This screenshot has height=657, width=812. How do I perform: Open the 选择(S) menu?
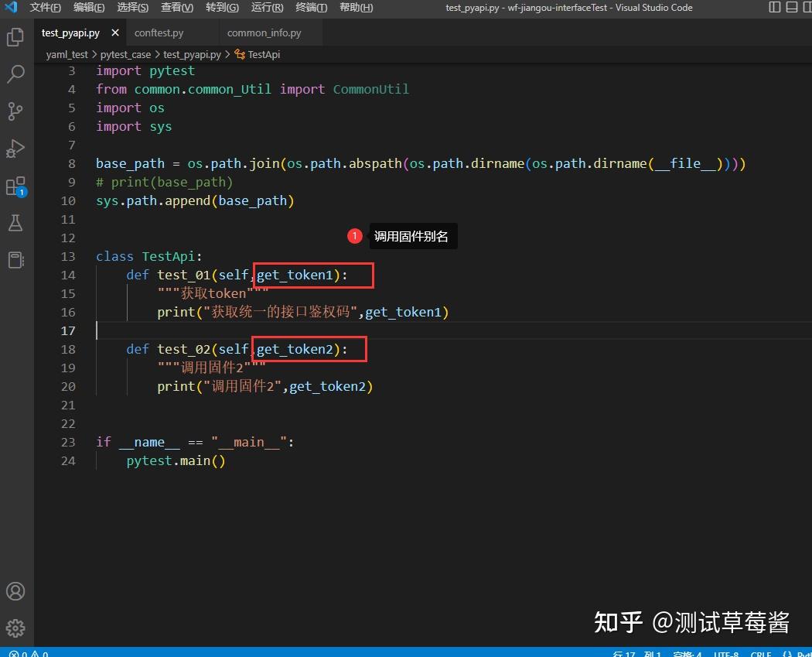coord(132,7)
